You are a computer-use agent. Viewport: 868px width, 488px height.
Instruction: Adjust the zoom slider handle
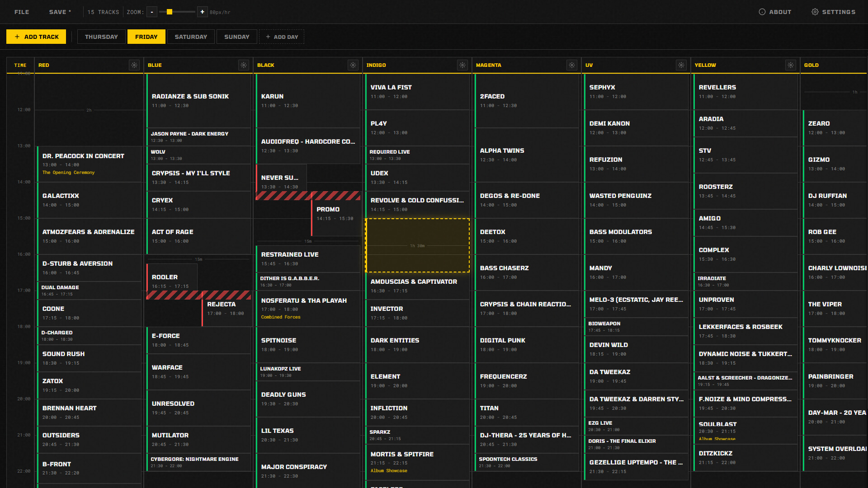170,12
